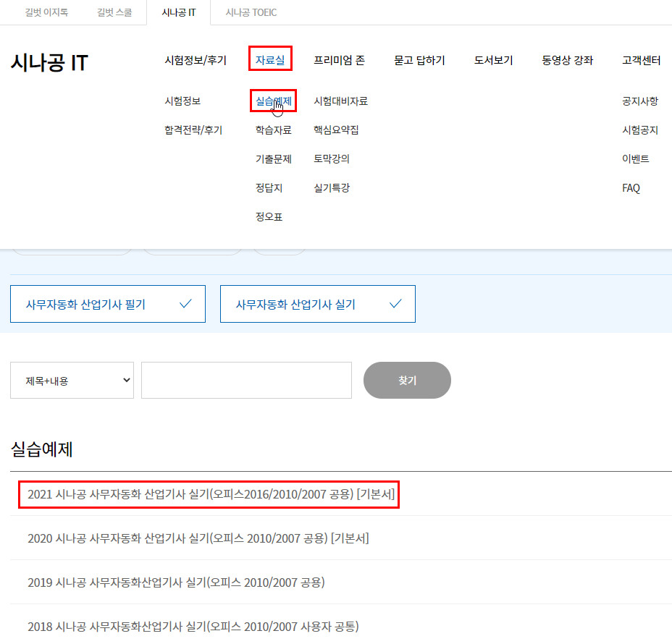
Task: Switch to the 길벗 스쿨 tab
Action: 114,12
